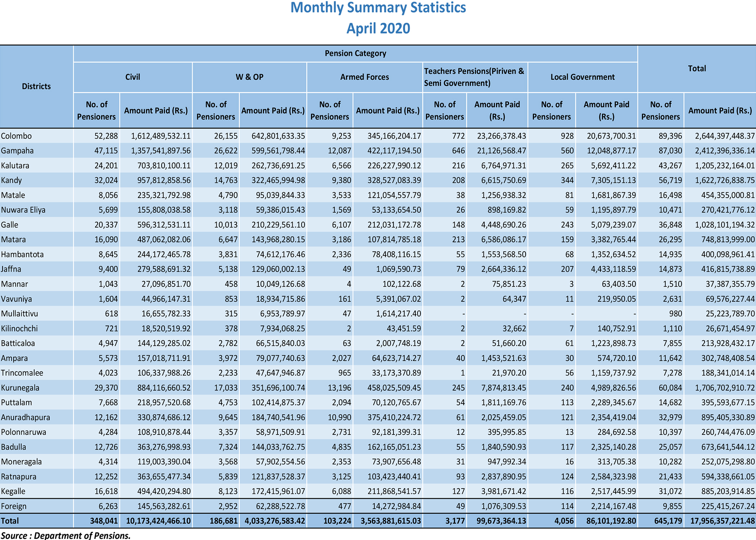
Task: Click civil total amount '10,173,424,466.10'
Action: (158, 521)
